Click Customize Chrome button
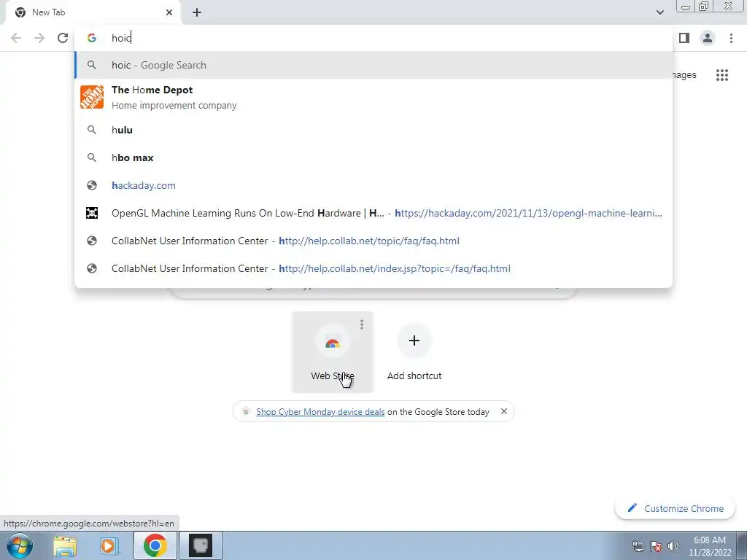 coord(676,508)
